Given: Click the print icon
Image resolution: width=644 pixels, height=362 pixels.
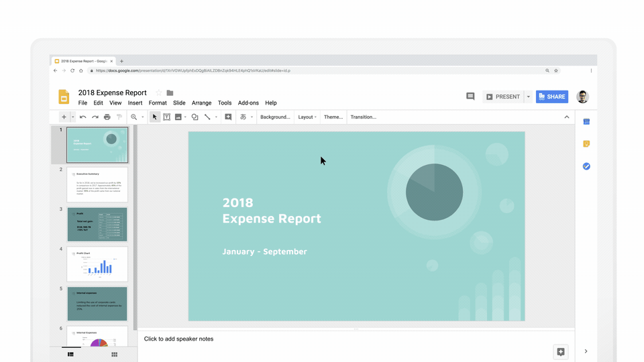Looking at the screenshot, I should coord(107,117).
